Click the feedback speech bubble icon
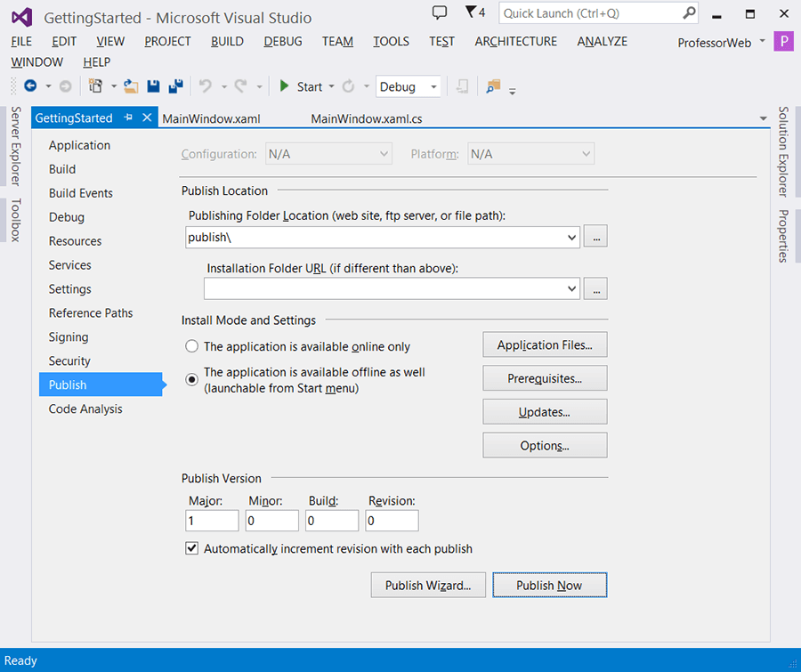 coord(440,12)
